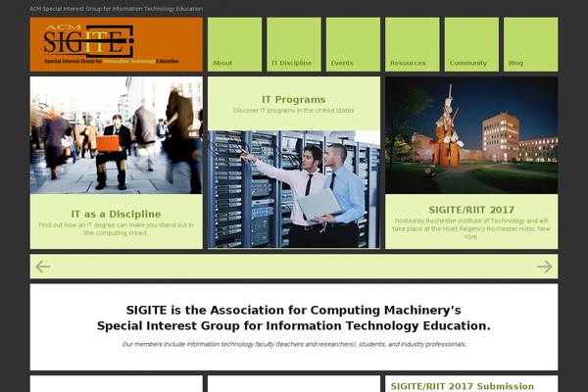Open the Events menu tile
588x392 pixels.
coord(353,44)
